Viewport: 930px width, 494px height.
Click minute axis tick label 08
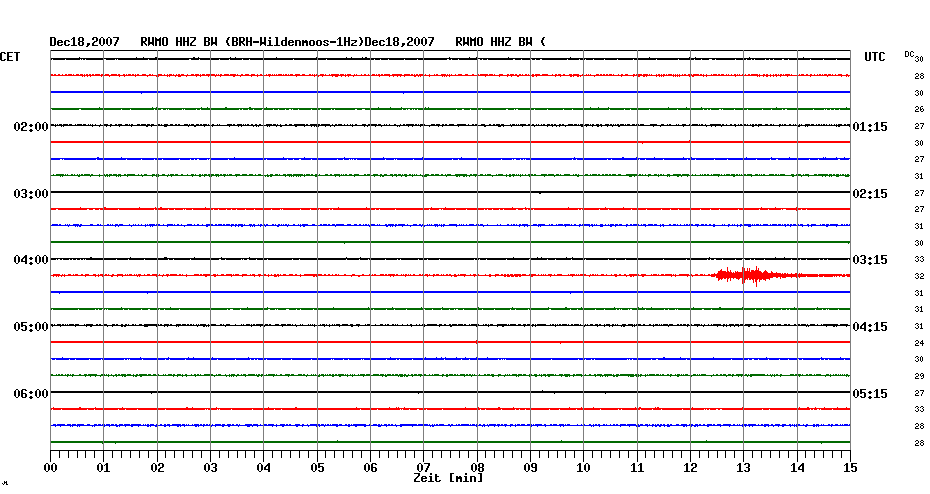point(477,468)
